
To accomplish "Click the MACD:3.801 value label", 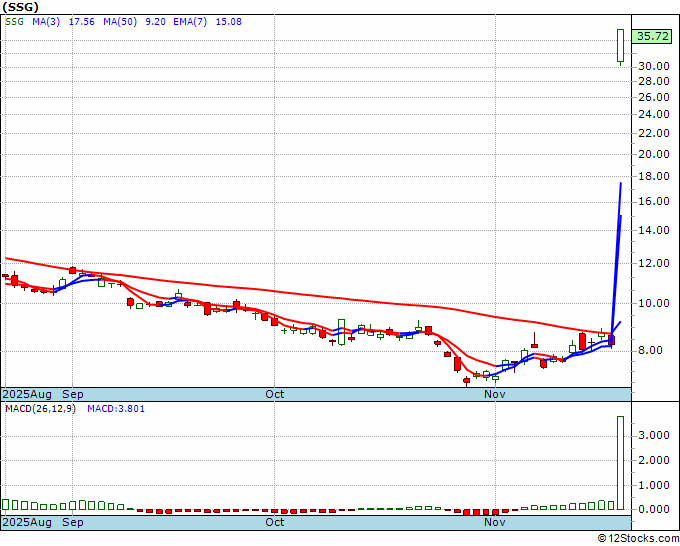I will pos(116,409).
